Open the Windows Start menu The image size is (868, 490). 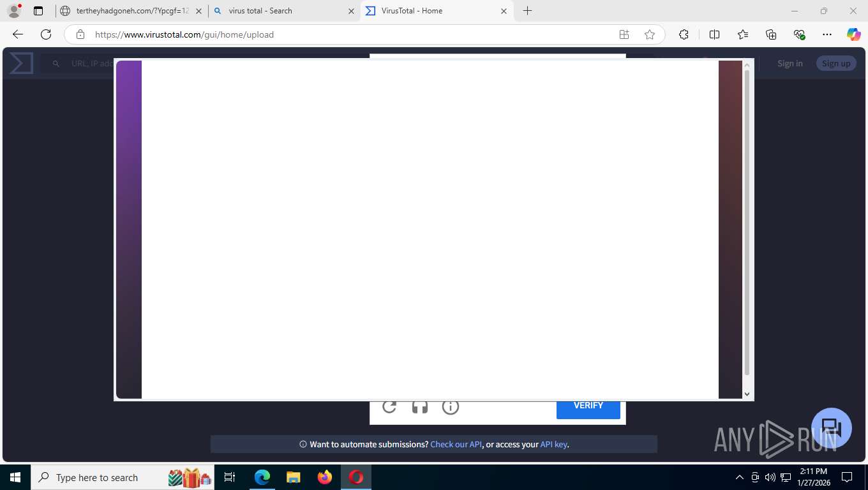pyautogui.click(x=15, y=477)
